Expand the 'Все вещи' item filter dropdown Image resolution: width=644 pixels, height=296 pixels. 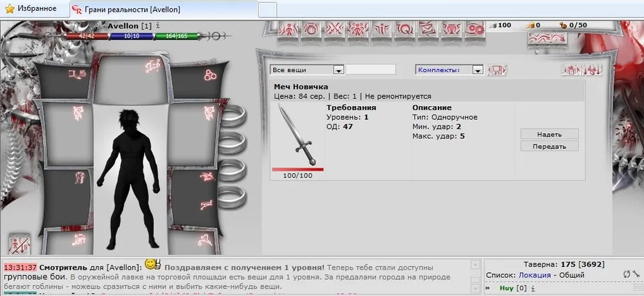[x=339, y=69]
